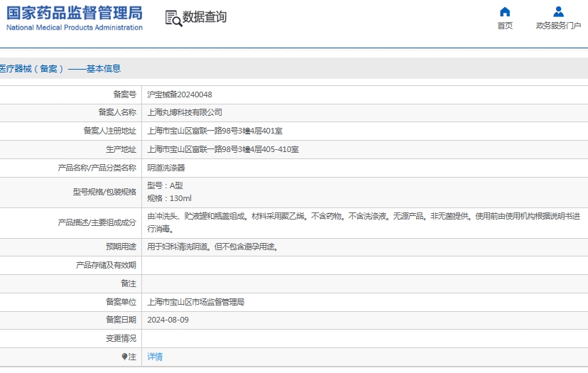Click the 生产地址 row label
588x373 pixels.
tap(121, 149)
